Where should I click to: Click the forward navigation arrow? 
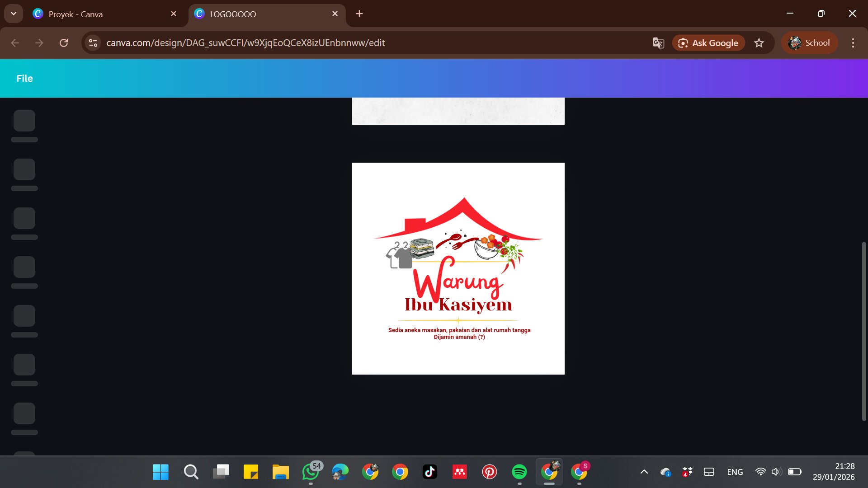(x=39, y=43)
